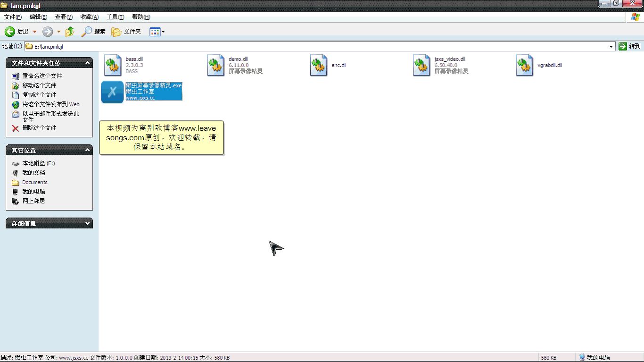Click the vgrabdll.dll file name
This screenshot has height=362, width=644.
[x=550, y=65]
